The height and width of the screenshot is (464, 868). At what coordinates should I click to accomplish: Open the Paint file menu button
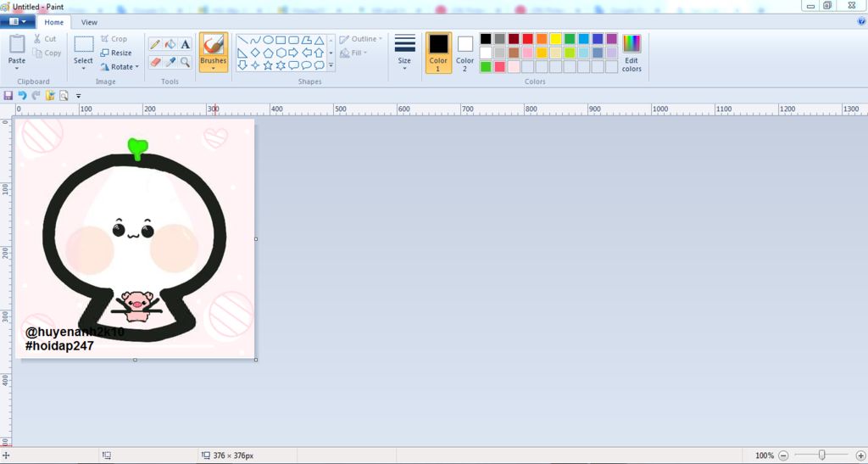[x=18, y=21]
